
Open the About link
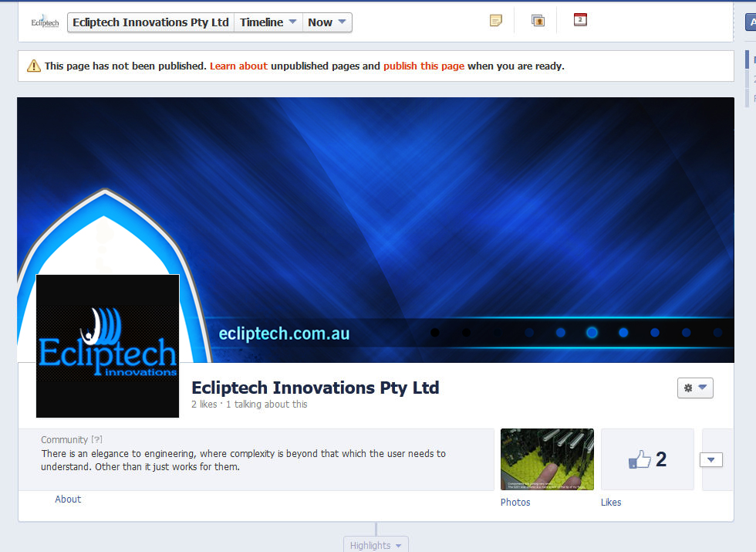tap(68, 500)
